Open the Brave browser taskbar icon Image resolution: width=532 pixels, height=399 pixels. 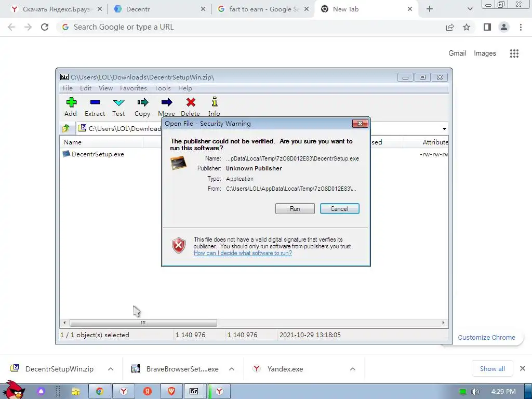click(171, 392)
